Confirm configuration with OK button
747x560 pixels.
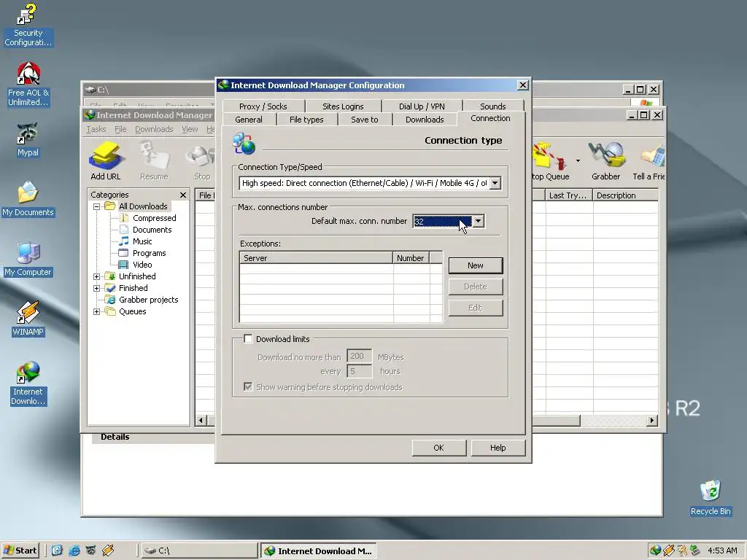tap(438, 448)
